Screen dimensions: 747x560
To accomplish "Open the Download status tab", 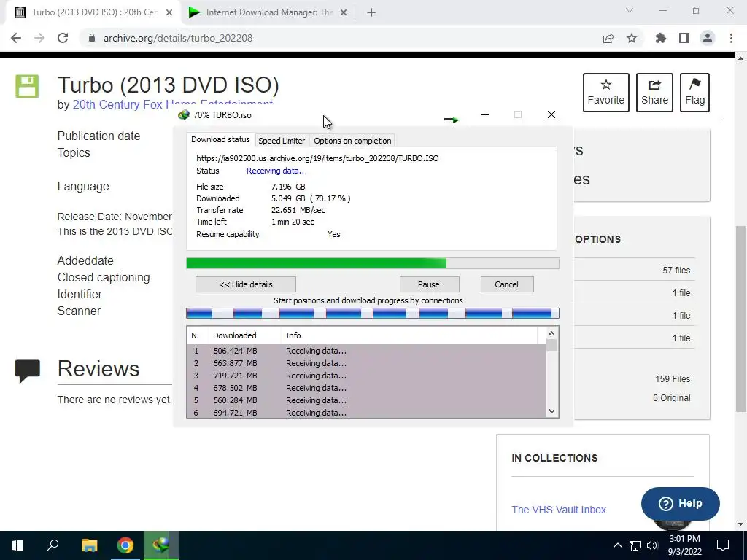I will [220, 139].
